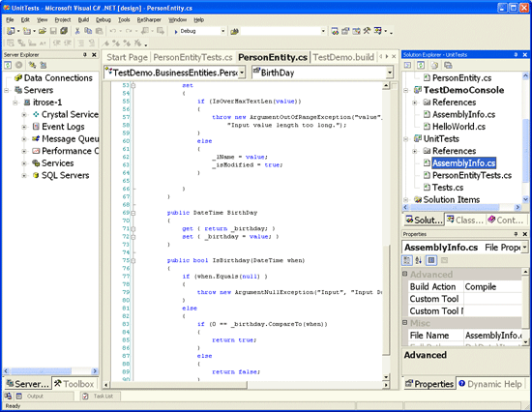Collapse the IsBirthday method outline at line 75
The width and height of the screenshot is (532, 412).
[133, 261]
